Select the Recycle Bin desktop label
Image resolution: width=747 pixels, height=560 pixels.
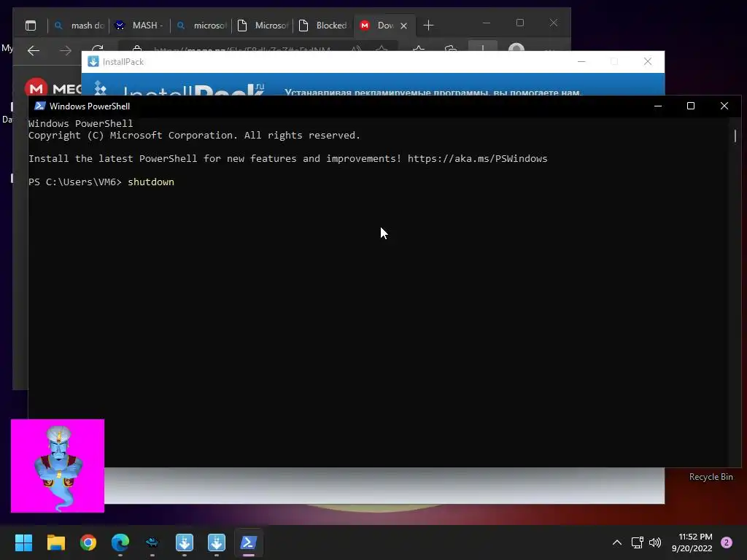pyautogui.click(x=711, y=477)
